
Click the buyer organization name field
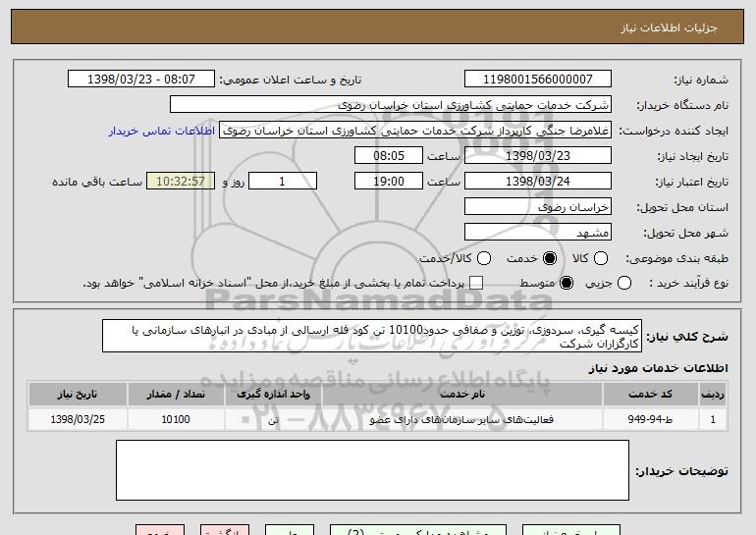(391, 104)
